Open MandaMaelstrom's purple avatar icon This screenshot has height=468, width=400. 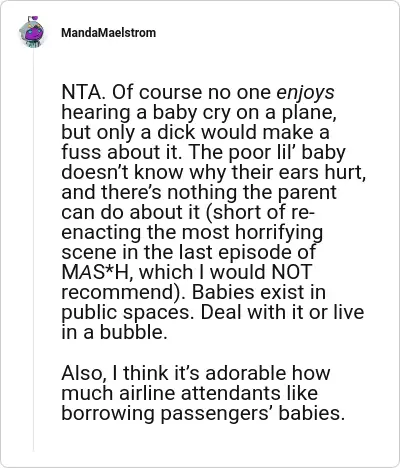click(x=32, y=32)
